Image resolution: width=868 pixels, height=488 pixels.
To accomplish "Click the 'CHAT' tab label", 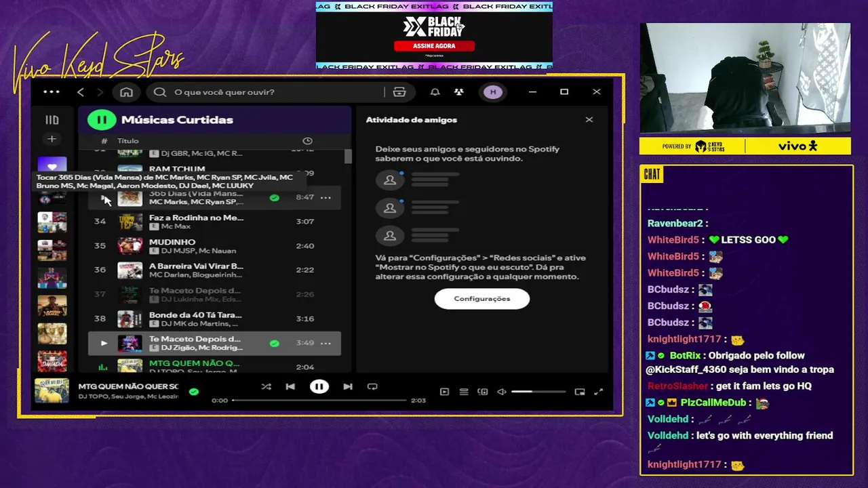I will coord(652,175).
